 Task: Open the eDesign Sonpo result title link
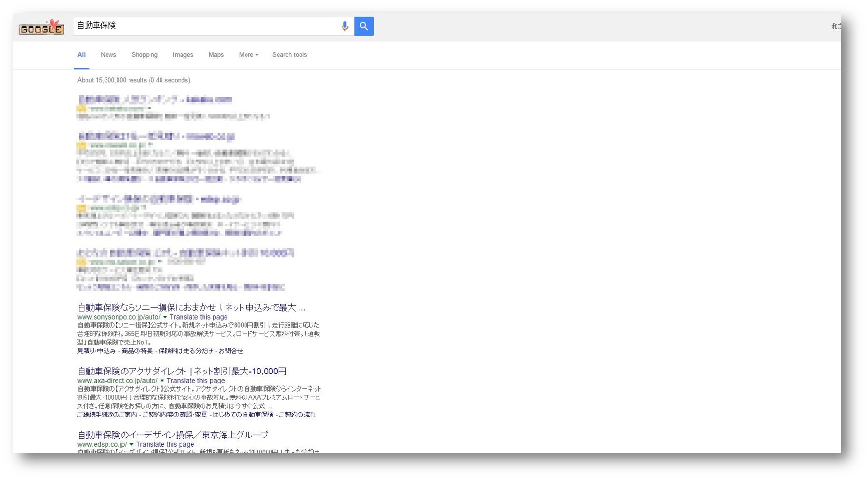pyautogui.click(x=173, y=435)
